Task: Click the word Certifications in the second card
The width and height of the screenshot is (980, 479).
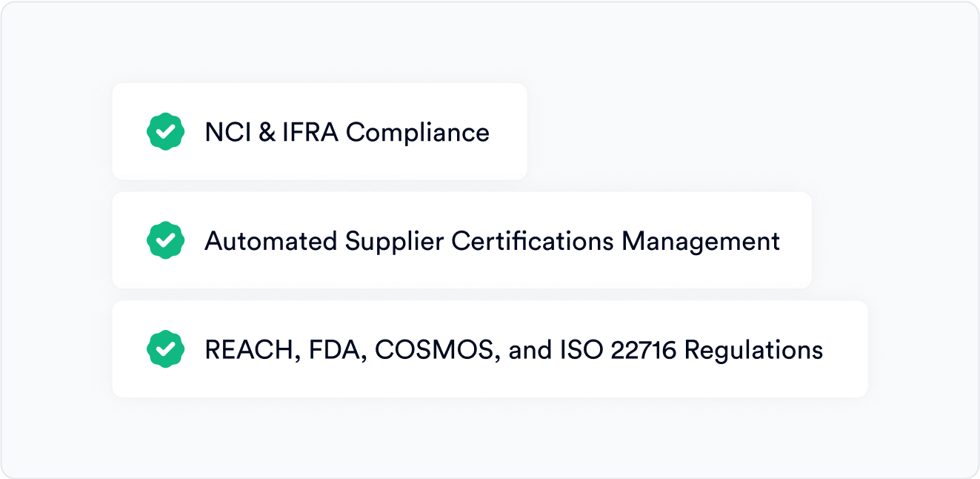Action: (x=533, y=241)
